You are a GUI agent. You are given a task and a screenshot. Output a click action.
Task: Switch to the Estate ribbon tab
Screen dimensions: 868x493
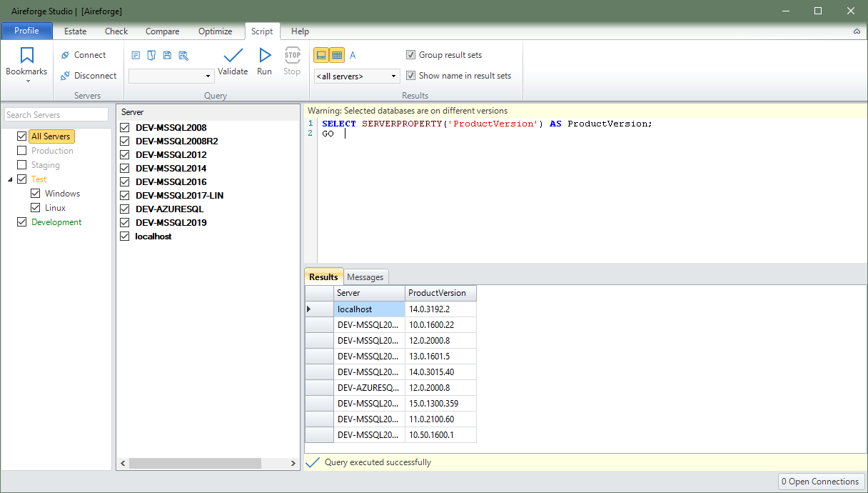point(75,31)
